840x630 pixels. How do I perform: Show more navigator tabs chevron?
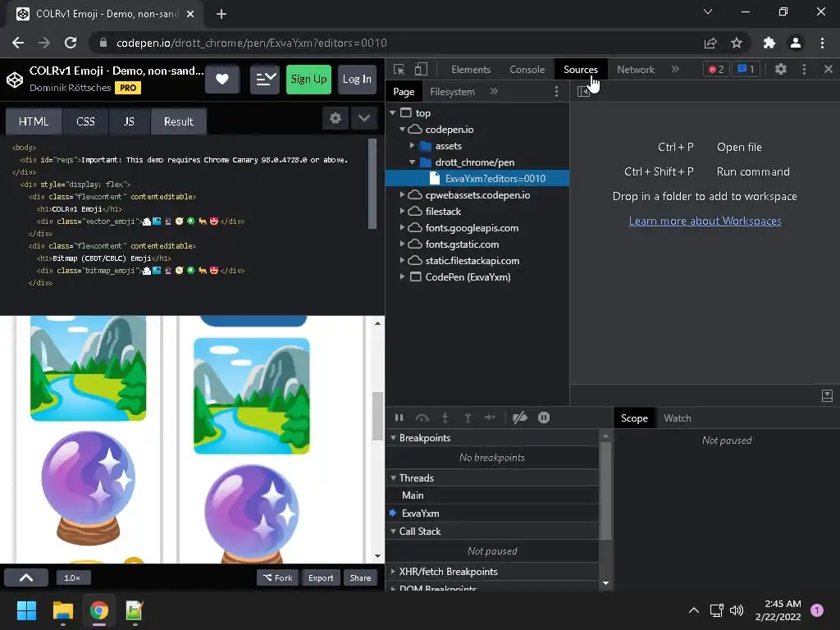494,92
